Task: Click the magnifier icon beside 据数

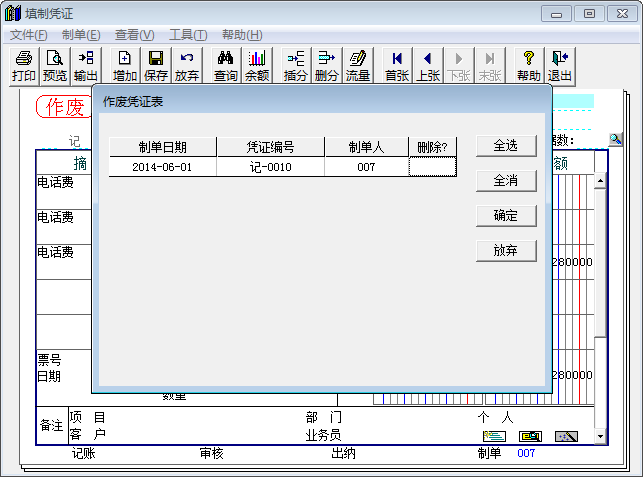Action: [616, 139]
